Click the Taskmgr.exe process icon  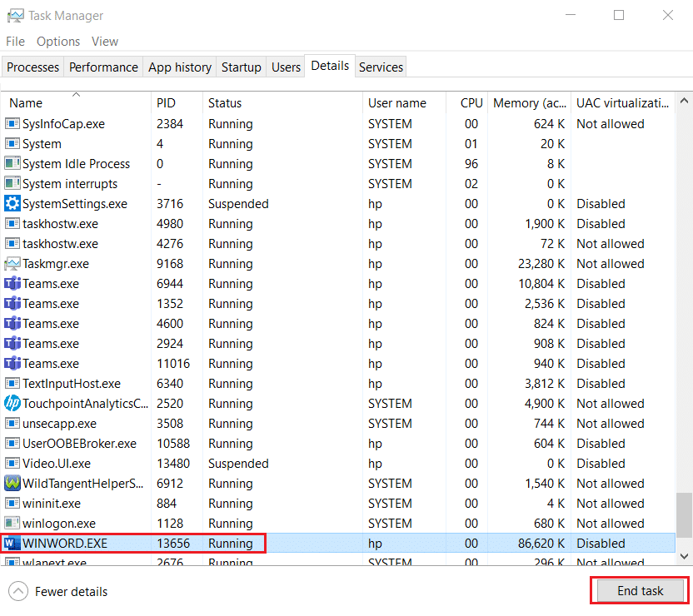coord(12,264)
